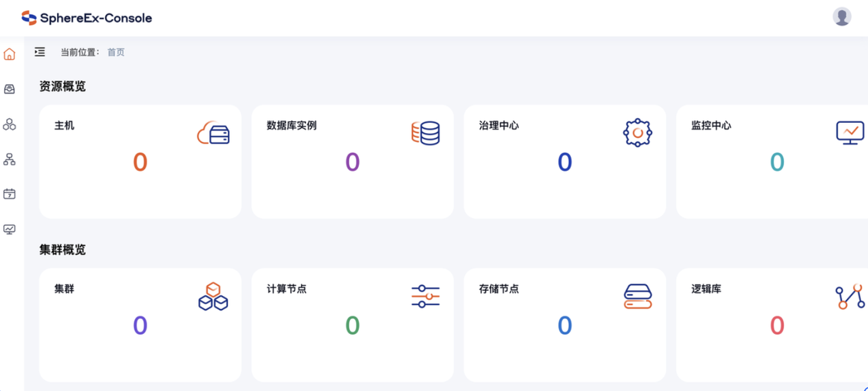Click the database cylinders icon on 数据库实例 card
868x391 pixels.
point(425,132)
